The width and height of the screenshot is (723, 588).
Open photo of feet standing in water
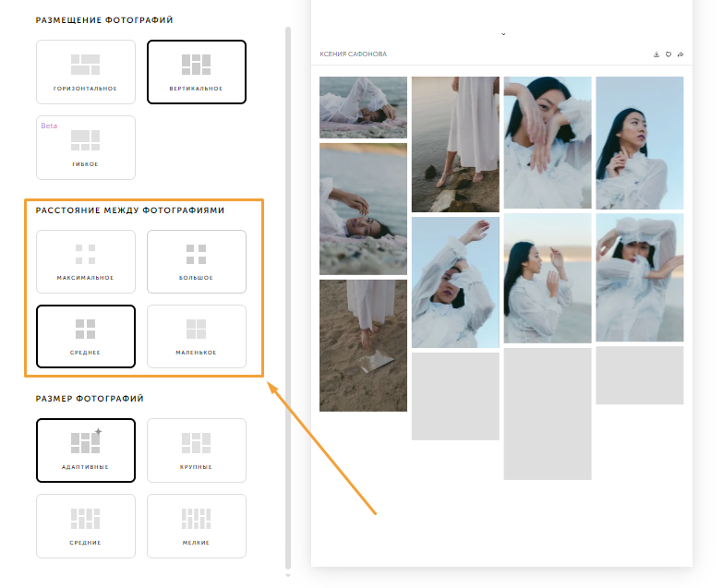(x=455, y=144)
